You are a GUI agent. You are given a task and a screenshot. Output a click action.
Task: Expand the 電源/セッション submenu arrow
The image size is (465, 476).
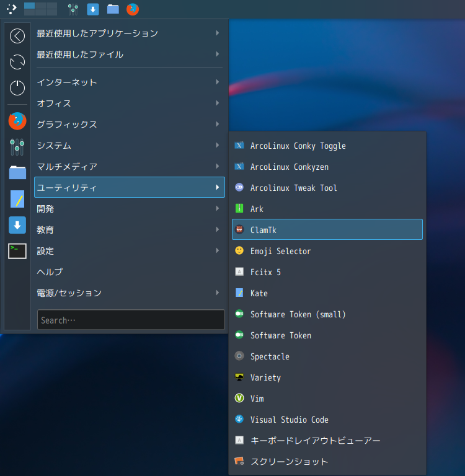(x=218, y=293)
